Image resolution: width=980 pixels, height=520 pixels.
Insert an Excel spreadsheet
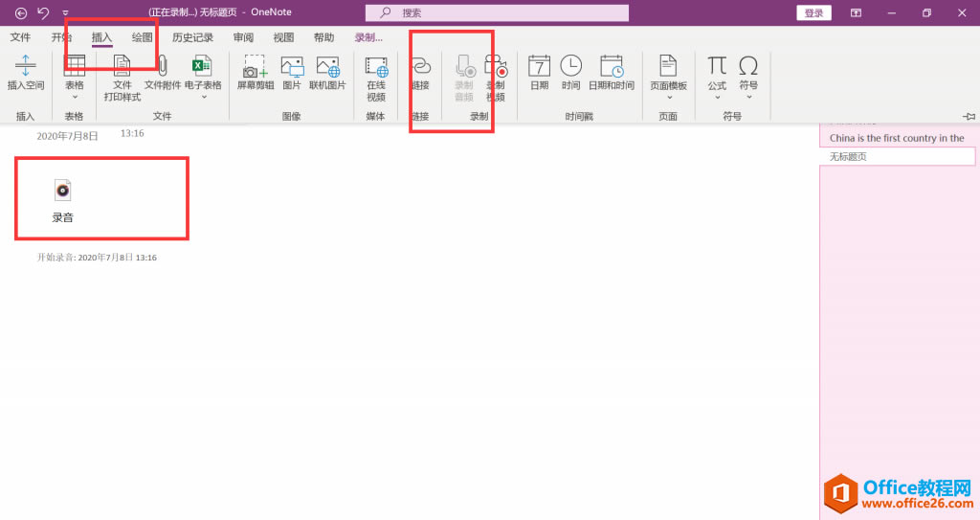coord(202,66)
